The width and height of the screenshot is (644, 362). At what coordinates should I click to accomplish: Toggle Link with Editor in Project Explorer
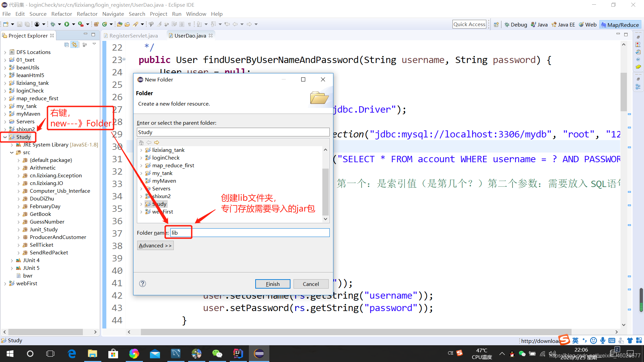(x=74, y=45)
